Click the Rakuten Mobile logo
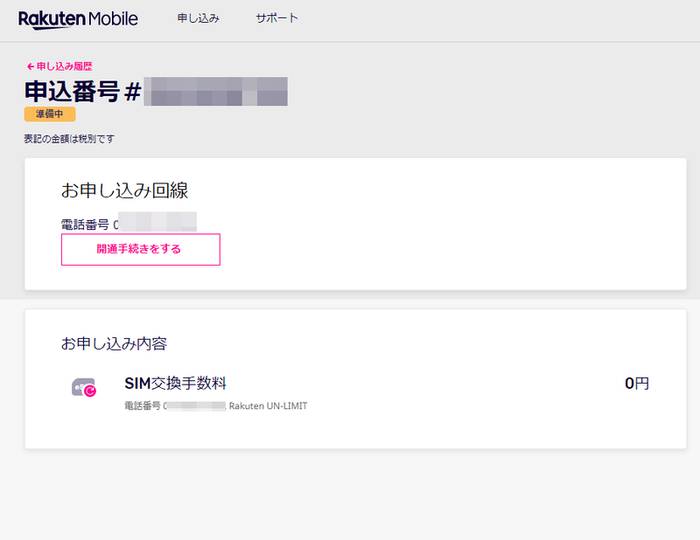The image size is (700, 540). click(x=78, y=20)
